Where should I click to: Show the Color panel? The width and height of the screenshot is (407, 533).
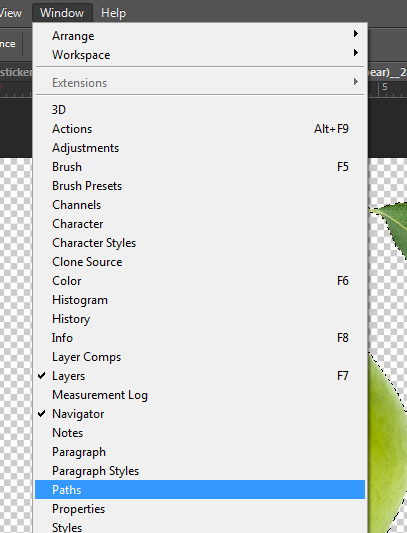click(x=200, y=281)
